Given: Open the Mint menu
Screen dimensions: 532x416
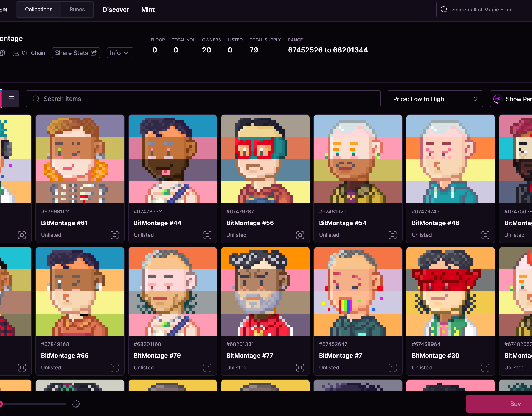Looking at the screenshot, I should pyautogui.click(x=148, y=10).
